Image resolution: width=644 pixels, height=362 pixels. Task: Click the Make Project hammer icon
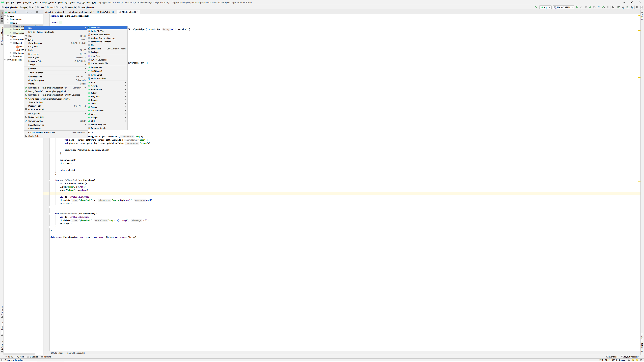coord(536,7)
